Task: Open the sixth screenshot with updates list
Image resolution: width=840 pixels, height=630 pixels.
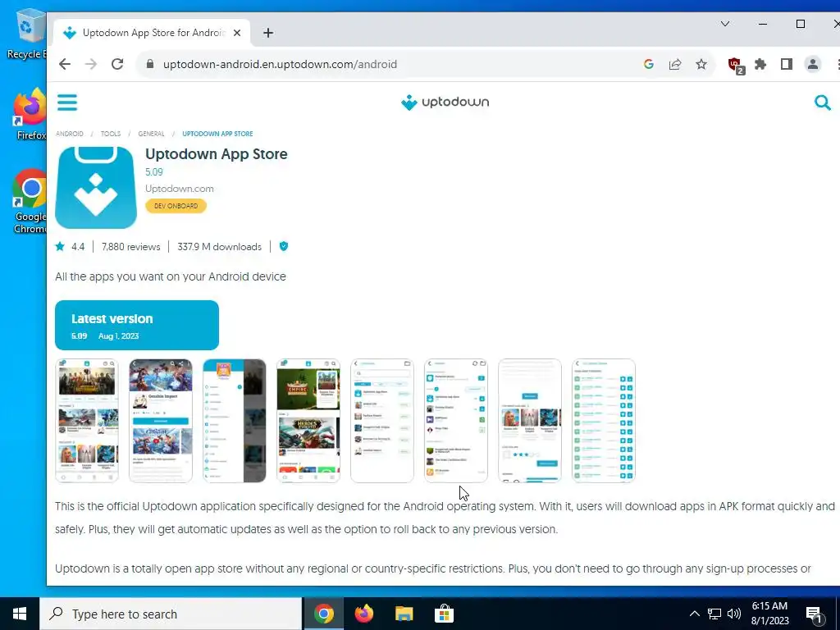Action: [456, 421]
